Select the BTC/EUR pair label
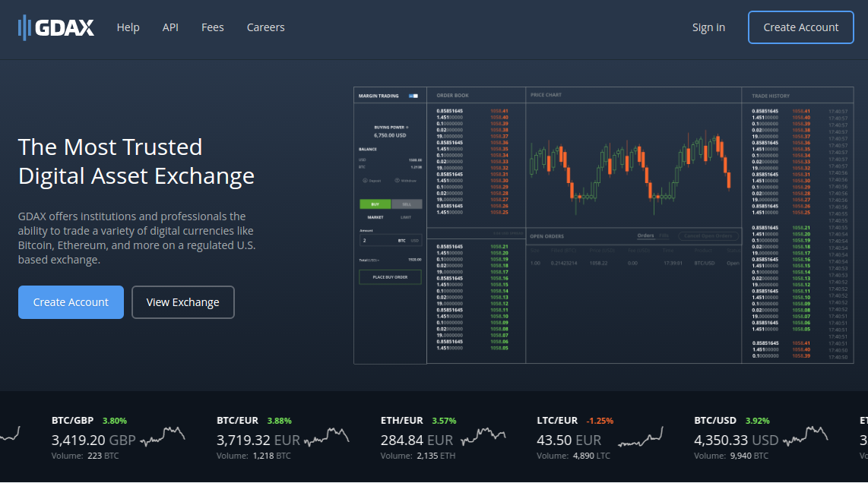868x483 pixels. click(237, 421)
